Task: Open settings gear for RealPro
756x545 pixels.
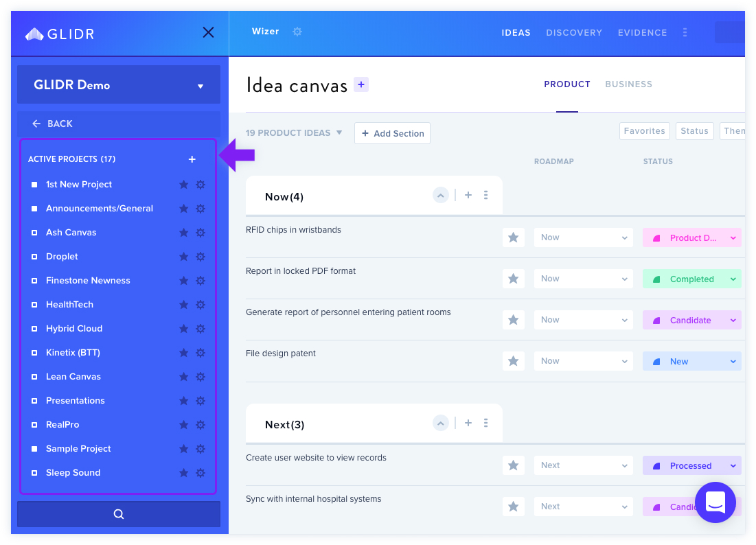Action: [201, 425]
